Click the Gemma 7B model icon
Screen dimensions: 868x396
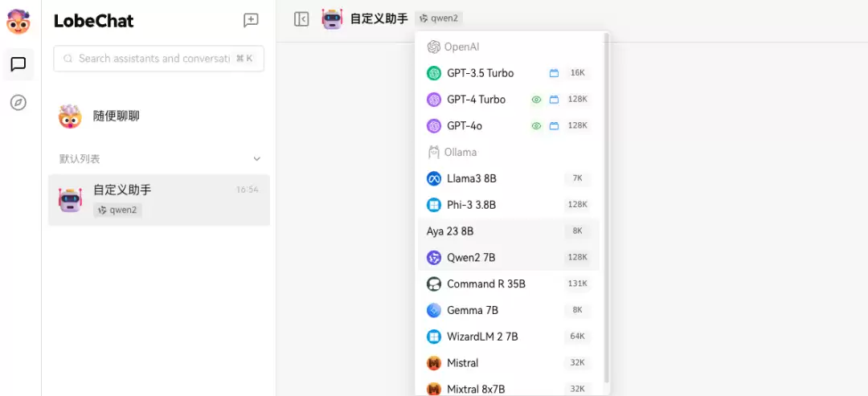click(434, 310)
